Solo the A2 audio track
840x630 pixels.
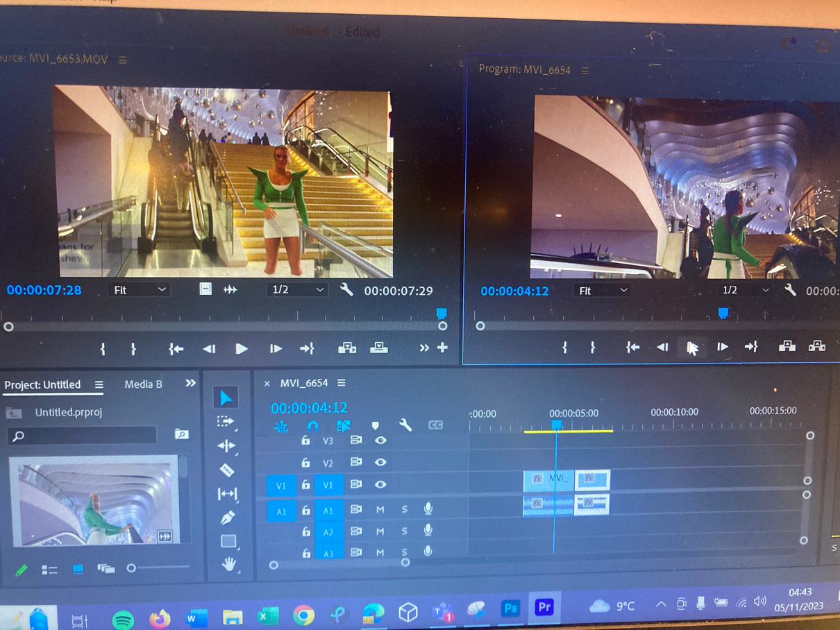pos(405,531)
